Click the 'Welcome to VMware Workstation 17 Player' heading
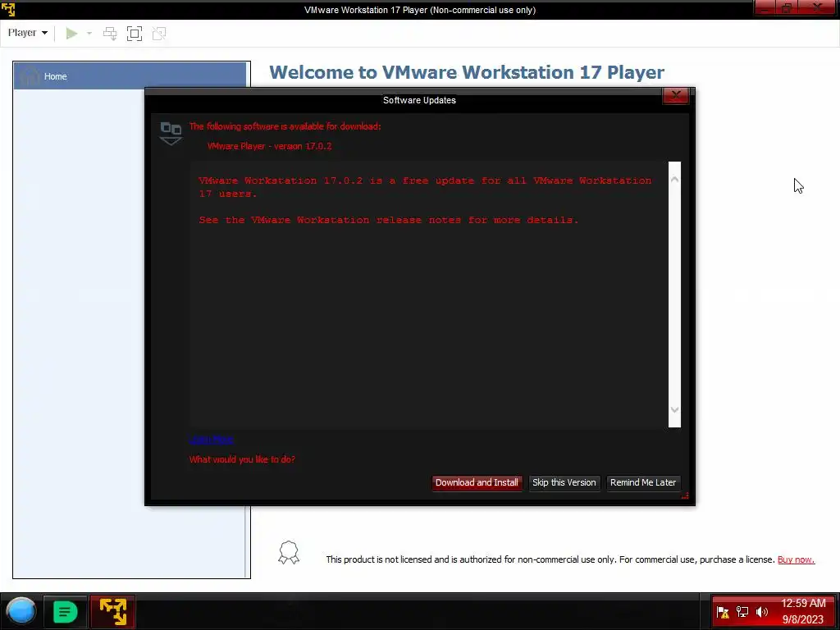The width and height of the screenshot is (840, 630). pyautogui.click(x=467, y=72)
